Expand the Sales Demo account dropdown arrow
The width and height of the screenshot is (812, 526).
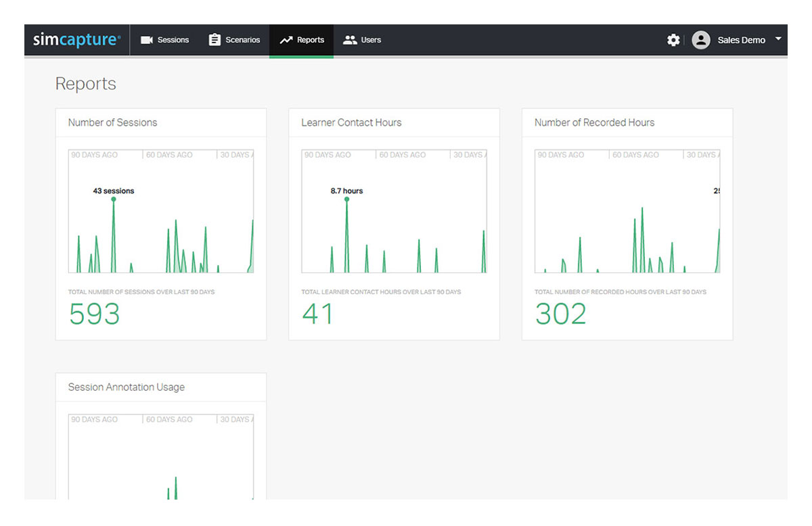tap(778, 39)
